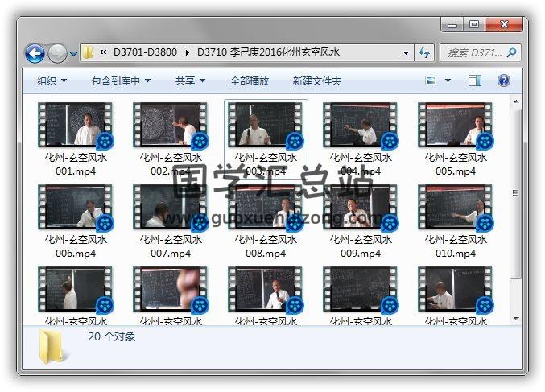Click the vertical scrollbar thumb
545x392 pixels.
click(x=516, y=193)
